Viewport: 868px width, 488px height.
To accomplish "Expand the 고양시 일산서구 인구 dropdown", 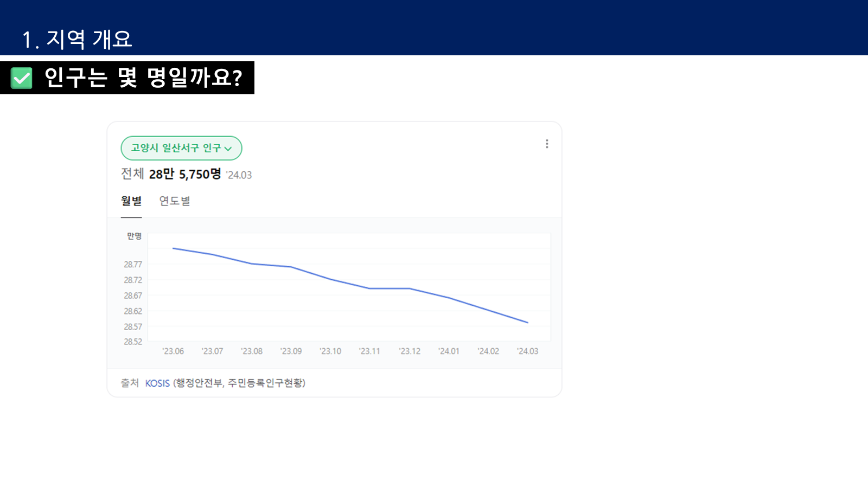I will 181,148.
